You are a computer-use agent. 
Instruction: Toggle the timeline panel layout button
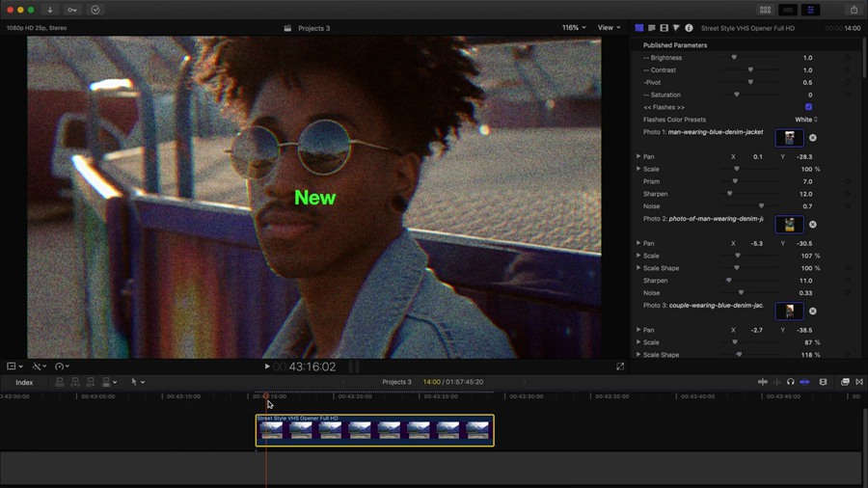click(x=788, y=10)
